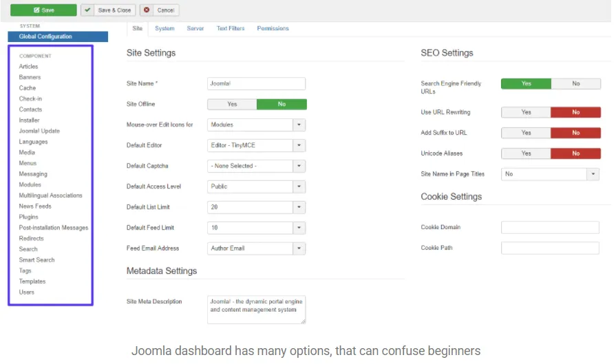
Task: Open the Mouse-over Edit Icons dropdown
Action: [x=256, y=125]
